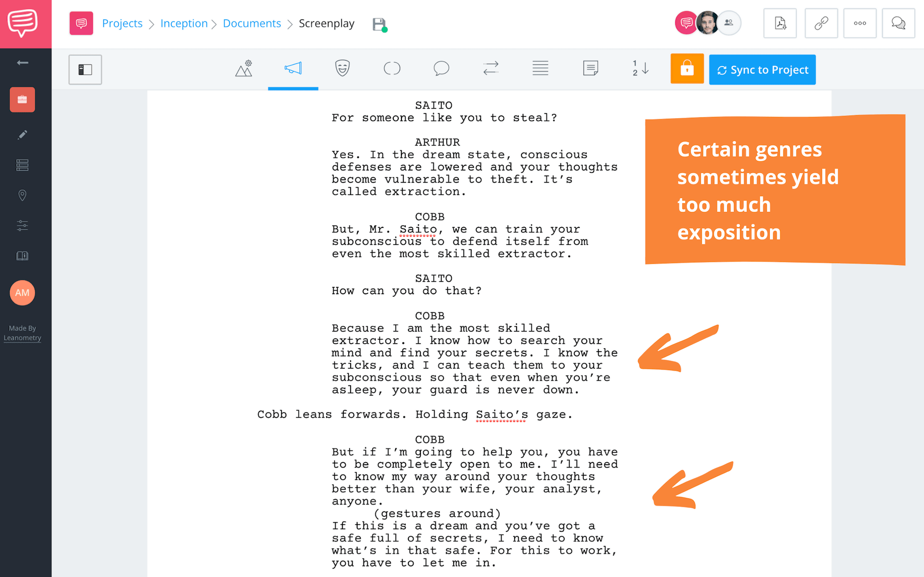Toggle the sidebar panel layout button
The height and width of the screenshot is (577, 924).
click(x=85, y=69)
